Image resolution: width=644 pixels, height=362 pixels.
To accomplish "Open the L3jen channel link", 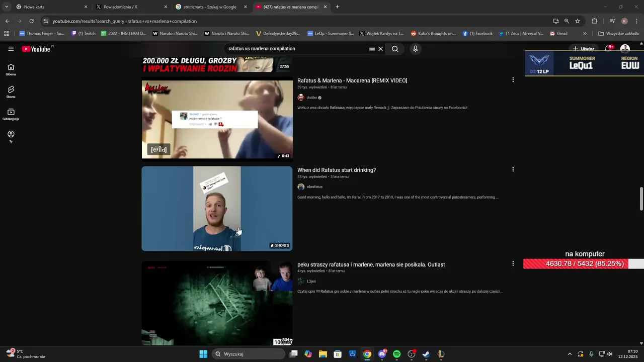I will pyautogui.click(x=311, y=281).
